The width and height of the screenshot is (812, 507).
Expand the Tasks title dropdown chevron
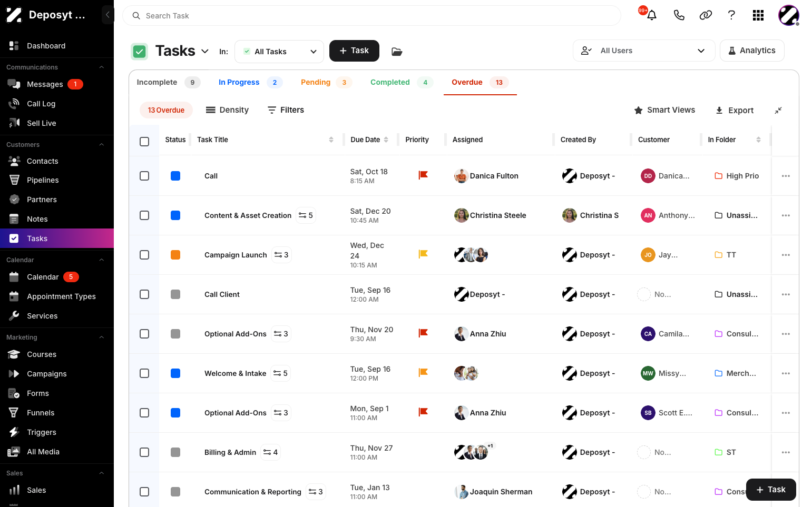coord(205,51)
